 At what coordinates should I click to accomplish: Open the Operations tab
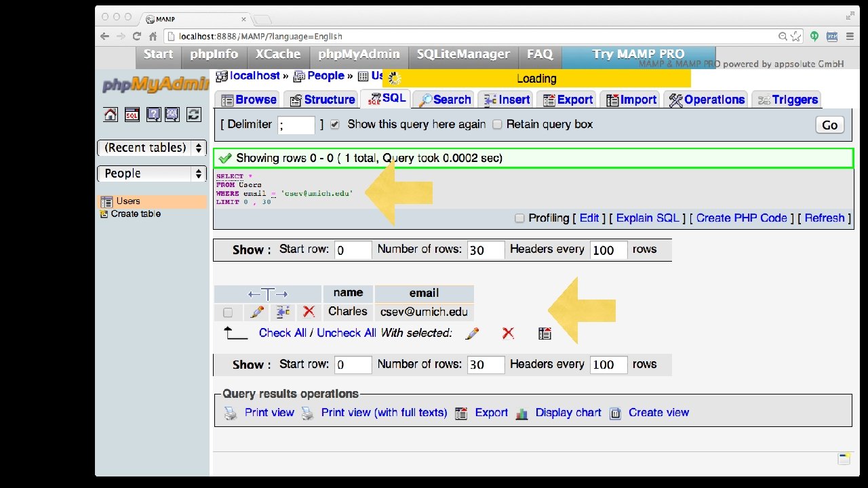[x=706, y=100]
